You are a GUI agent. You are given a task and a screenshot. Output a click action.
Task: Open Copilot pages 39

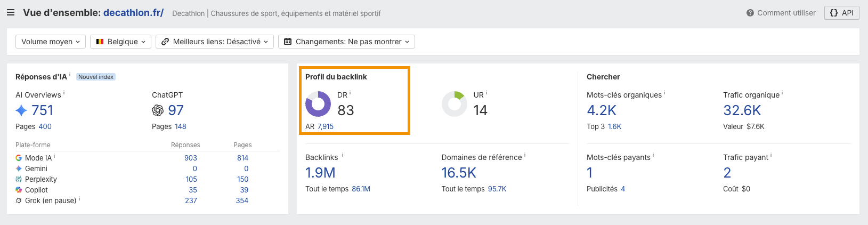244,190
